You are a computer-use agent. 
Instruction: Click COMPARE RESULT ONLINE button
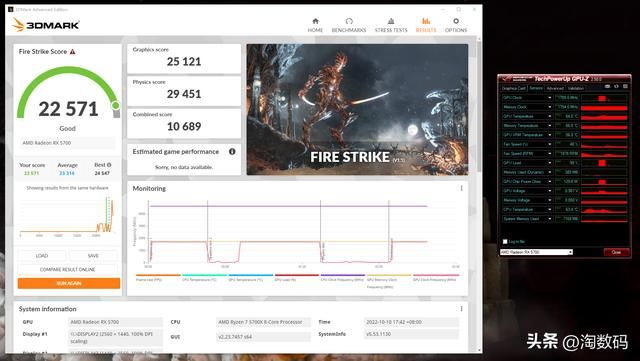point(67,270)
